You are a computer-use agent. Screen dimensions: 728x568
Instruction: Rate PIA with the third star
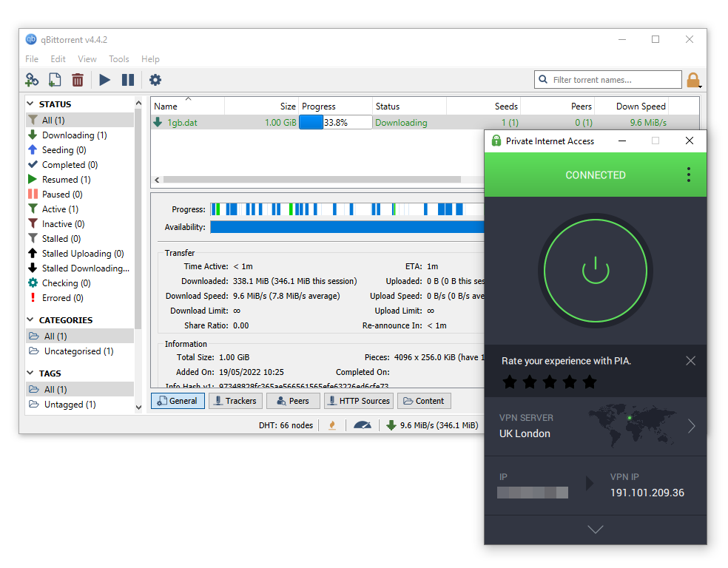coord(550,382)
